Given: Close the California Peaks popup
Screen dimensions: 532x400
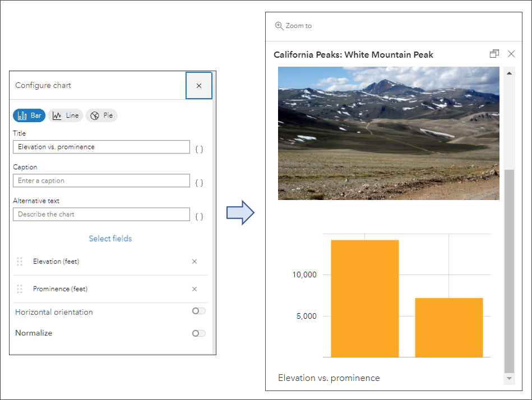Looking at the screenshot, I should pos(511,54).
